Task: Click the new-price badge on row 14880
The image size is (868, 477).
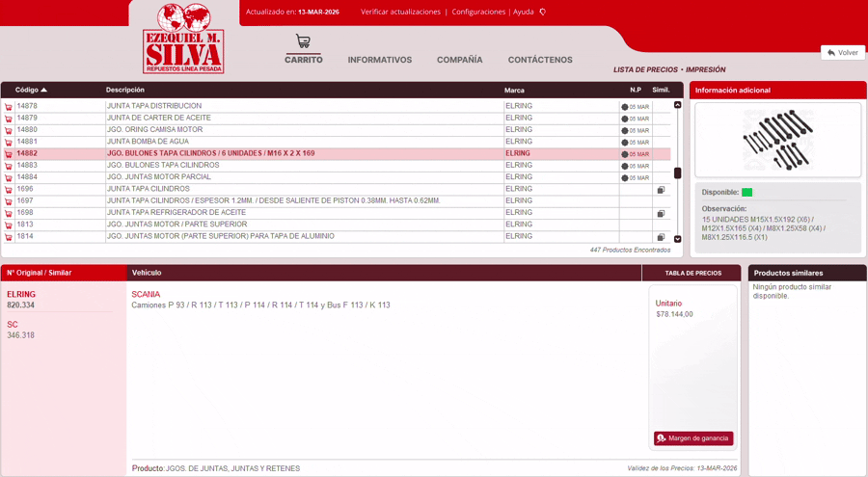Action: pyautogui.click(x=635, y=130)
